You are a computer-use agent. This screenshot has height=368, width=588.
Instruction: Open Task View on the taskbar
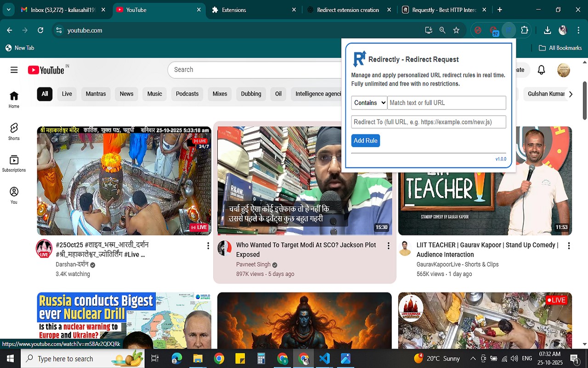(x=155, y=358)
